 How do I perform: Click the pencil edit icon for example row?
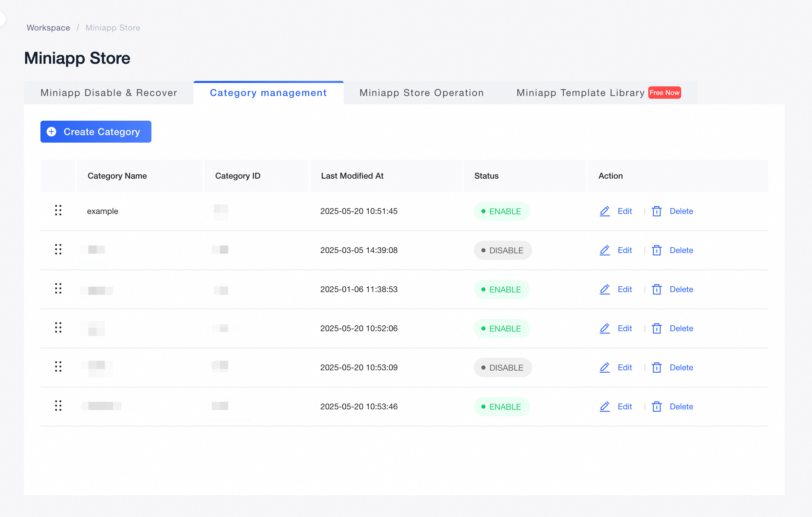[605, 211]
